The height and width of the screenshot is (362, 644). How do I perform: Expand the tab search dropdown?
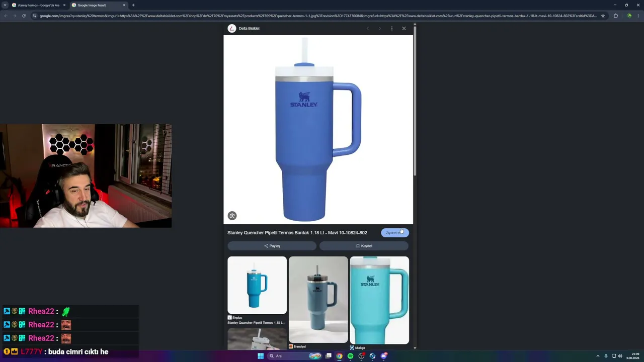[x=5, y=5]
